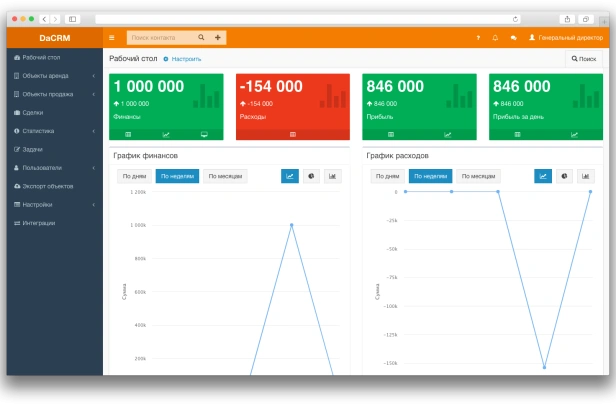Viewport: 616px width, 405px height.
Task: Show pie chart view for График финансов
Action: coord(311,176)
